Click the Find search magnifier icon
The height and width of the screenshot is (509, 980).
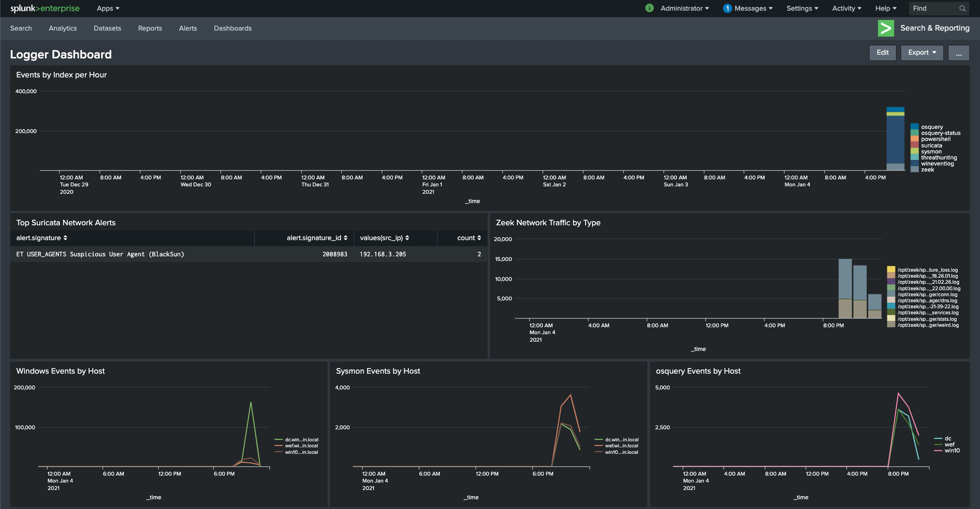(x=962, y=8)
